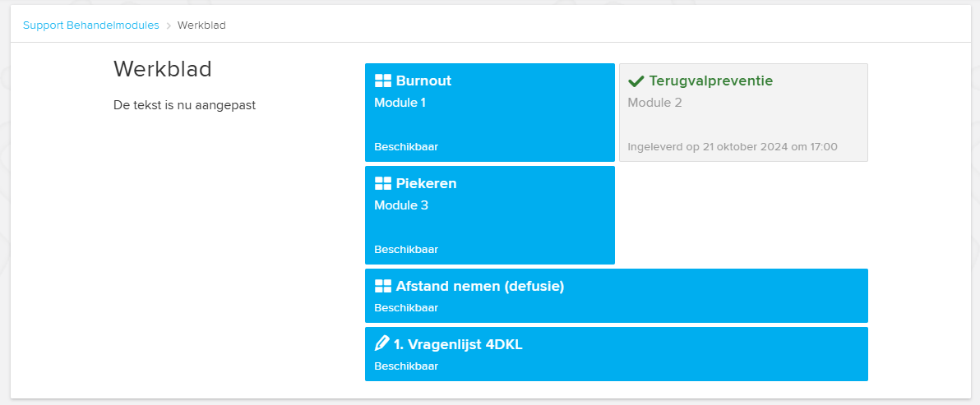This screenshot has height=405, width=980.
Task: Select the Piekeren module title
Action: coord(426,183)
